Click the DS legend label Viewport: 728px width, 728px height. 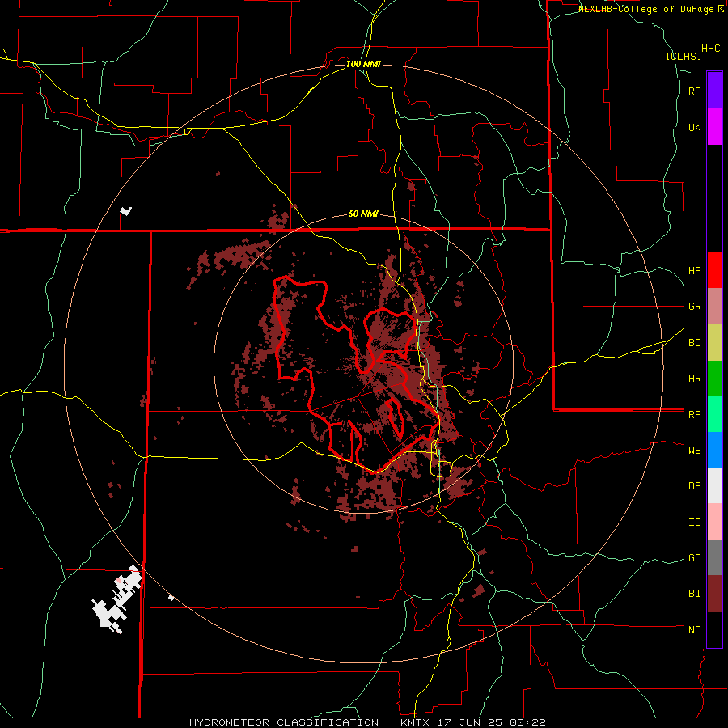click(695, 486)
